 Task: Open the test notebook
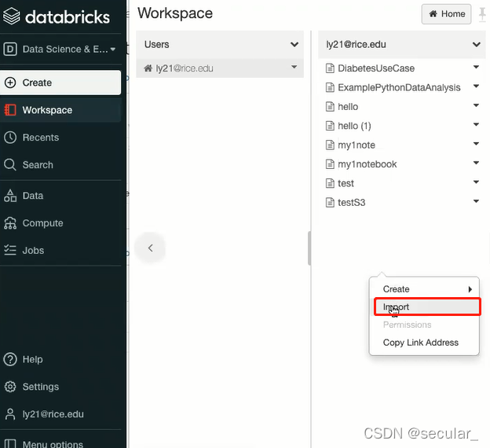click(x=346, y=183)
